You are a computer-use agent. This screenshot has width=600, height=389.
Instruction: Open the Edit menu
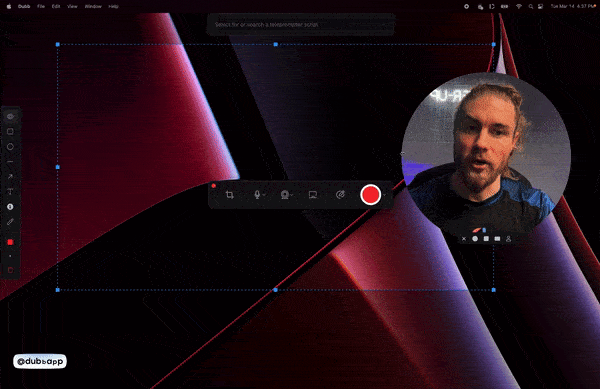tap(56, 6)
